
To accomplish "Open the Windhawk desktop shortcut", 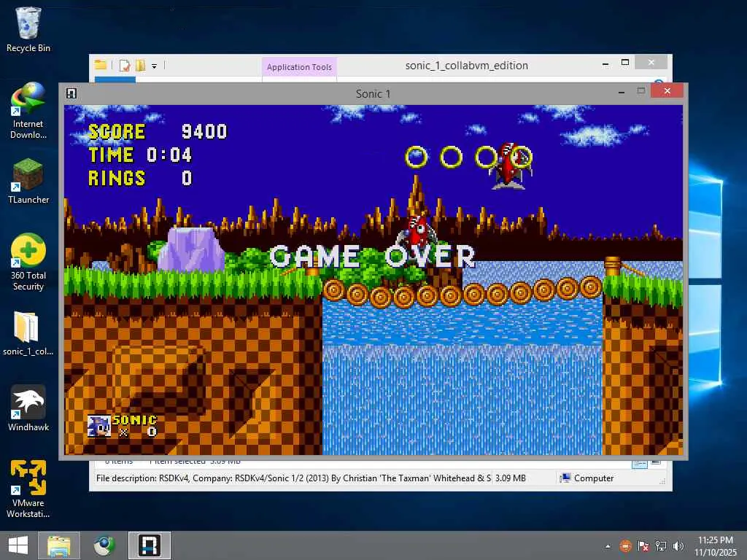I will (x=28, y=408).
